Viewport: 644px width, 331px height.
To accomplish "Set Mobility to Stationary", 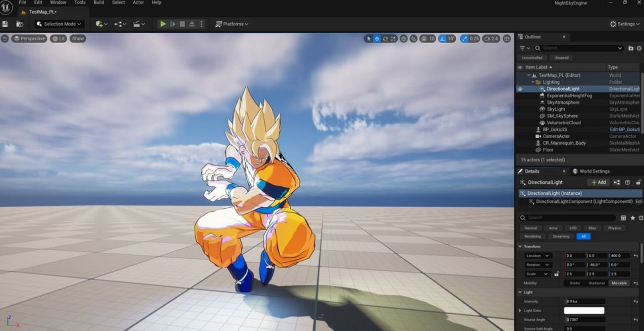I will point(597,283).
